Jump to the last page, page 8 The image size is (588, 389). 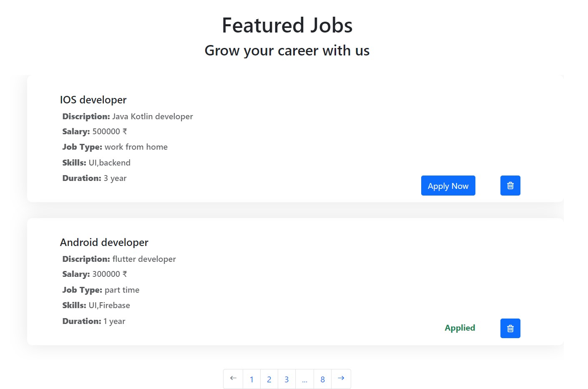pos(322,379)
